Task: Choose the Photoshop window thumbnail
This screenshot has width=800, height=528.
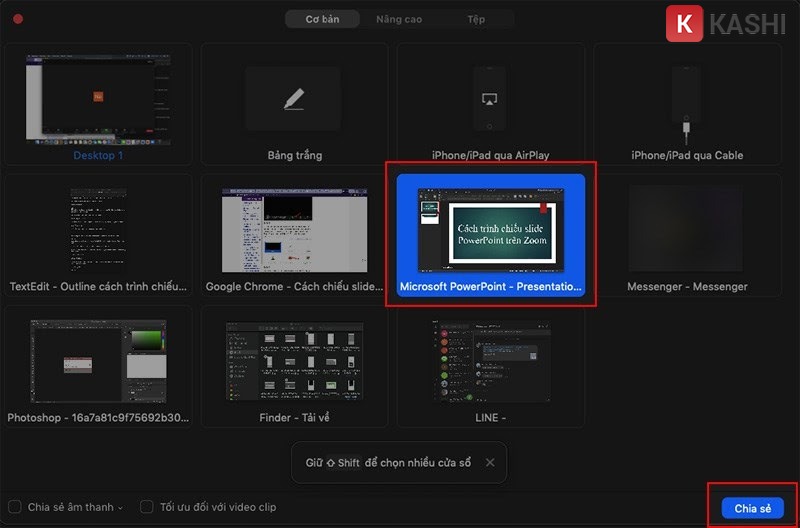Action: pos(98,361)
